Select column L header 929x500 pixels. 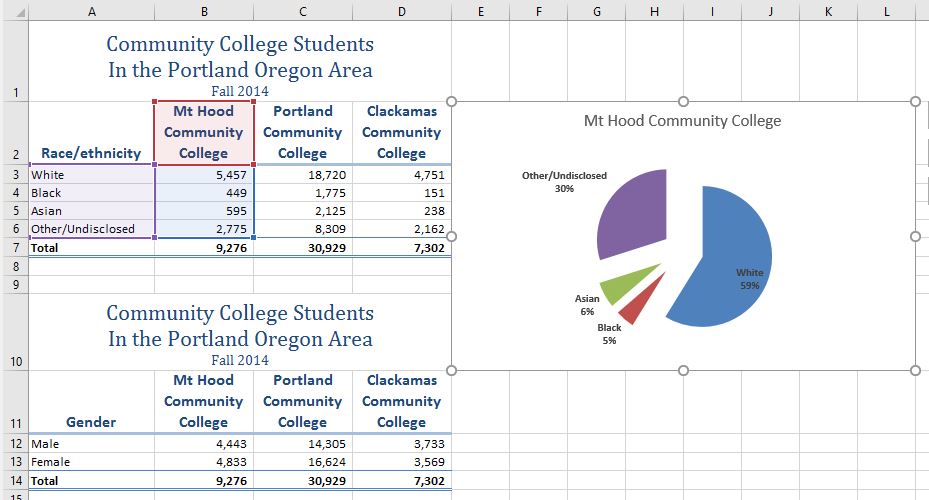[886, 11]
